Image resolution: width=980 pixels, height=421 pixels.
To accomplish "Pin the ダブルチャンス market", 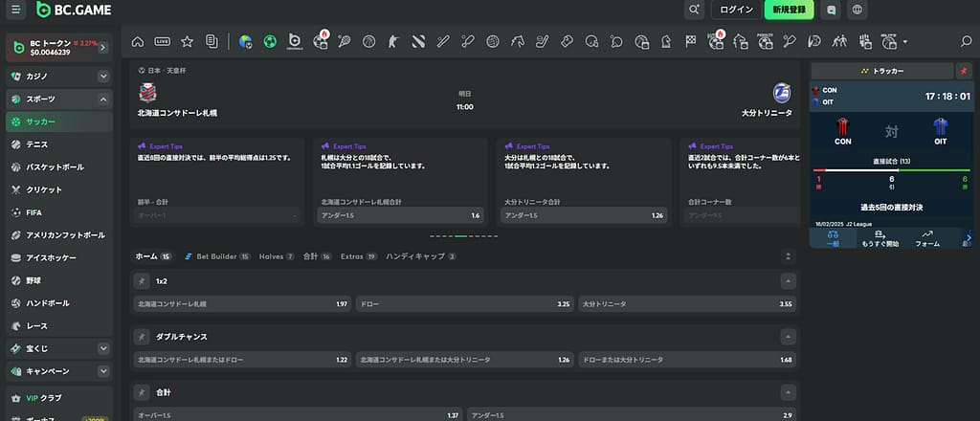I will (142, 337).
